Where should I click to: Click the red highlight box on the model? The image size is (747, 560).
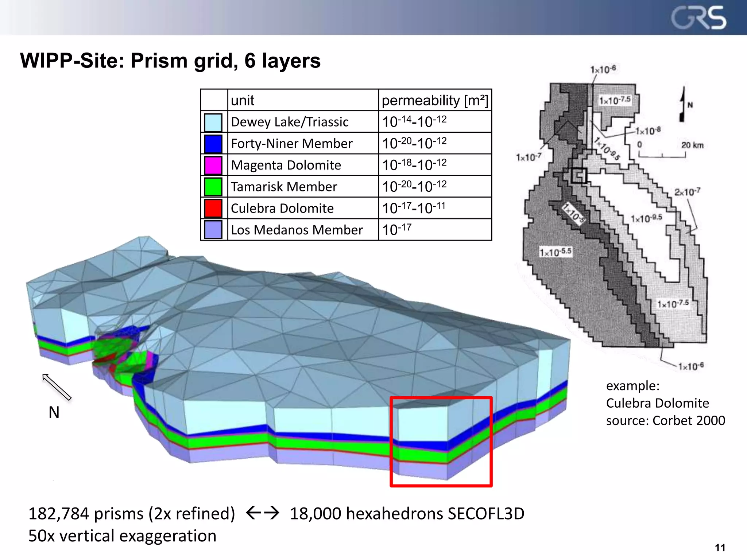441,442
